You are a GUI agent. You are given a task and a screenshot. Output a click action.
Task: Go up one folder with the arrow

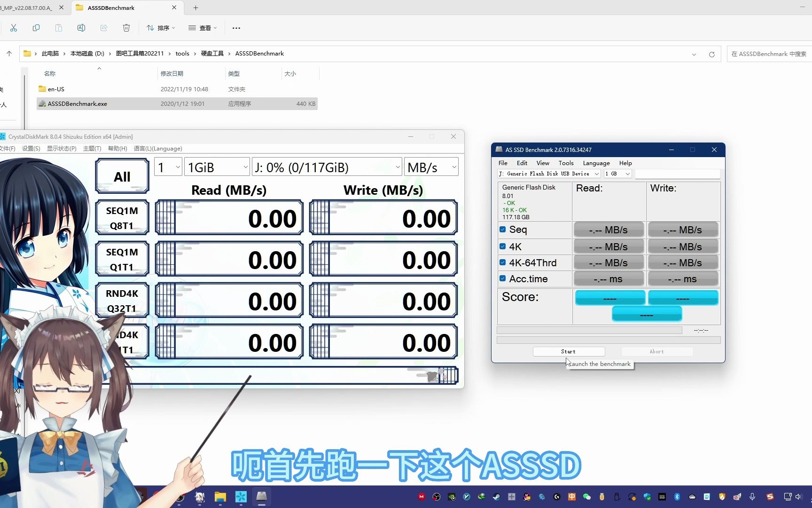click(x=9, y=54)
